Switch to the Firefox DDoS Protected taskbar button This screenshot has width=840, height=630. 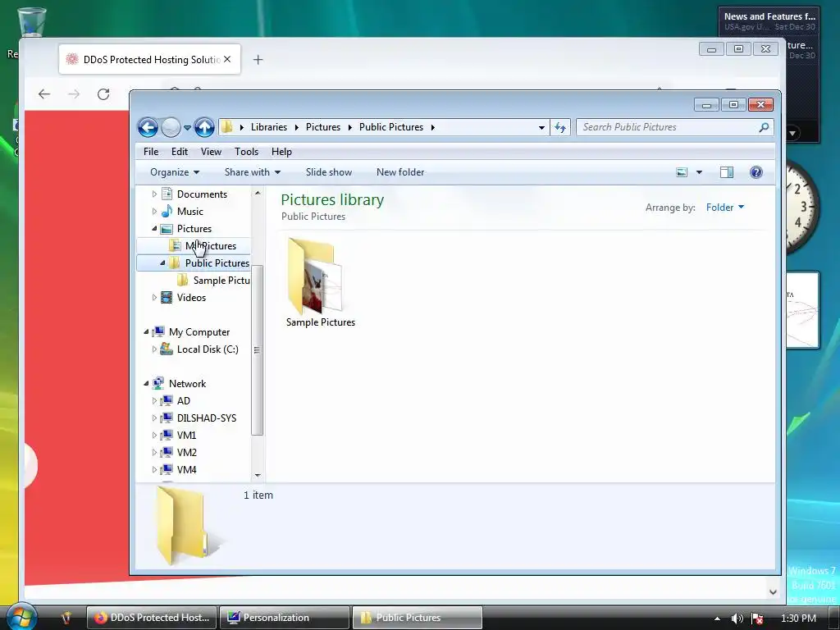coord(152,618)
